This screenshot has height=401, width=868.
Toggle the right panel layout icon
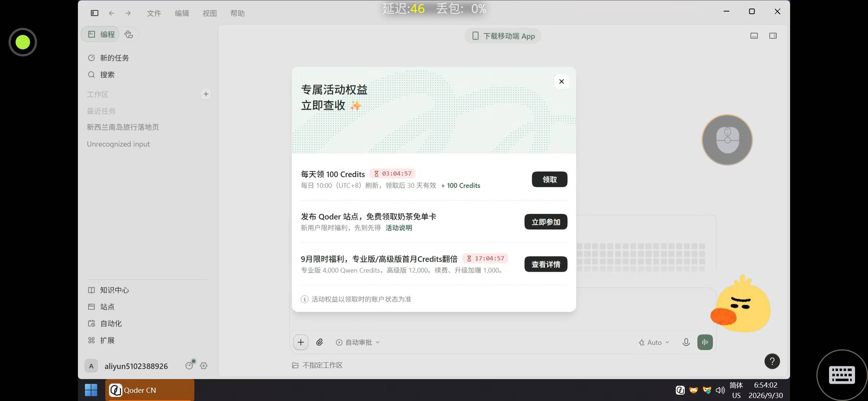pyautogui.click(x=773, y=36)
